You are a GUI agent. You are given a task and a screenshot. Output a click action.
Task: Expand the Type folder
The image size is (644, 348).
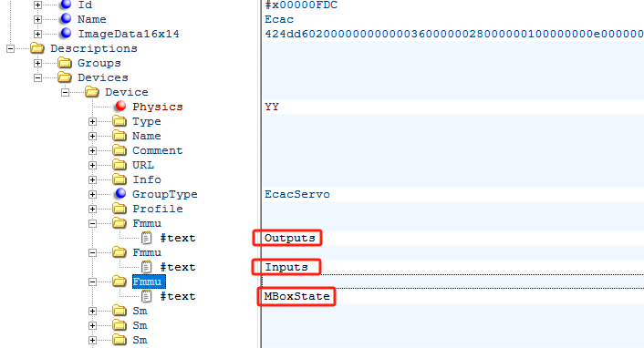click(92, 121)
